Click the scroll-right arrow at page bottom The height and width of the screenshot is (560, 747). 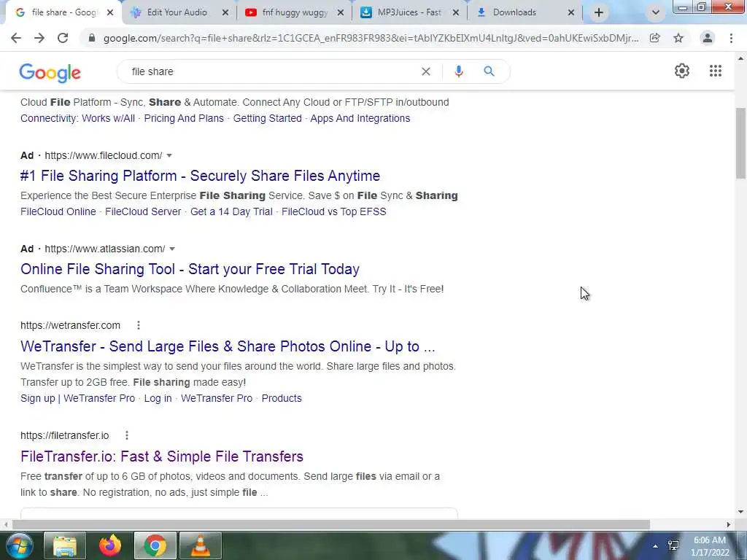click(x=729, y=524)
